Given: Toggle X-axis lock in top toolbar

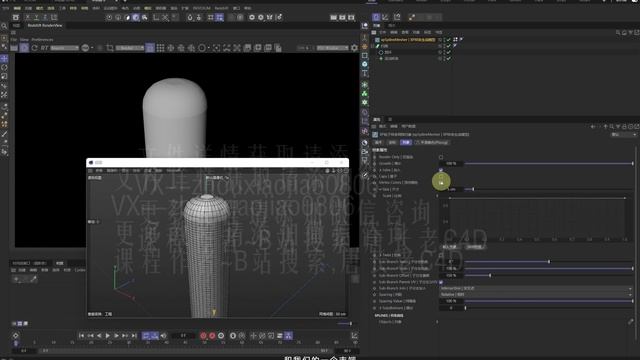Looking at the screenshot, I should coord(27,17).
